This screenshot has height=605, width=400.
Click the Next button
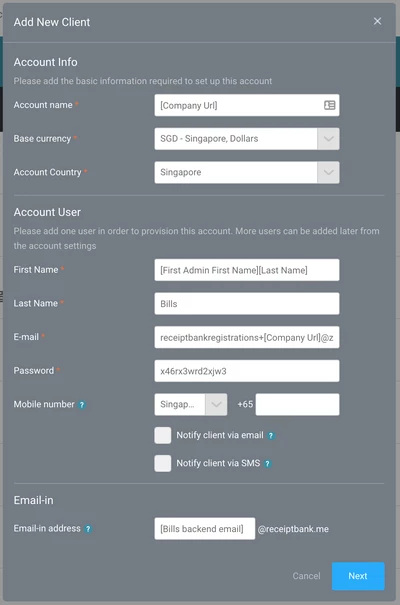pos(358,576)
